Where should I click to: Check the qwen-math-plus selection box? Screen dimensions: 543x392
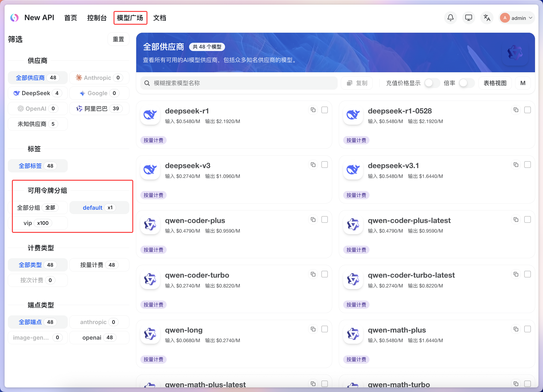point(528,329)
